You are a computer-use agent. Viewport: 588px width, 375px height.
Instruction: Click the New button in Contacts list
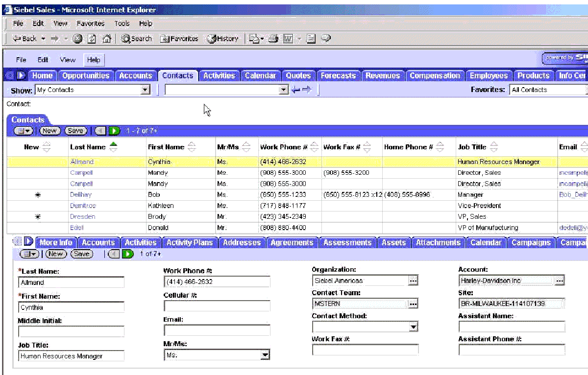[x=49, y=131]
